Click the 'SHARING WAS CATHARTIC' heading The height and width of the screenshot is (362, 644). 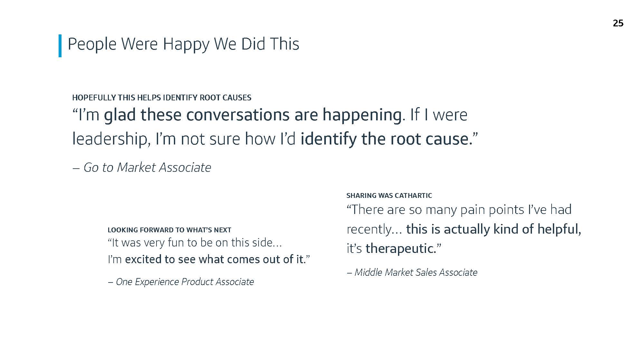[x=389, y=195]
